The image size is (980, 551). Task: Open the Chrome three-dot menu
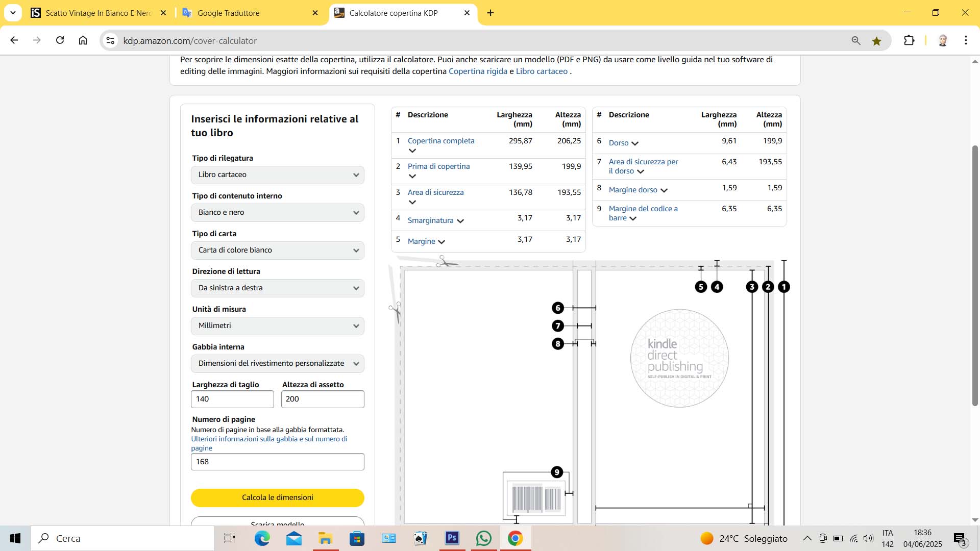click(x=966, y=40)
